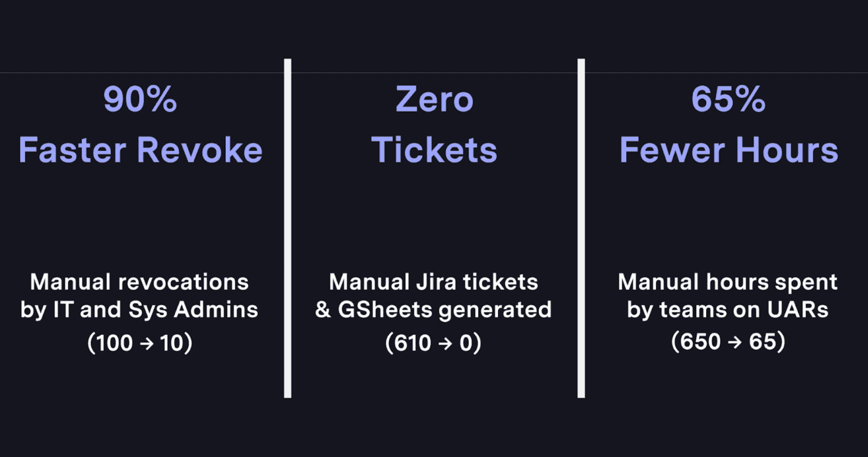Click the 90% headline figure
The image size is (868, 457).
[140, 99]
